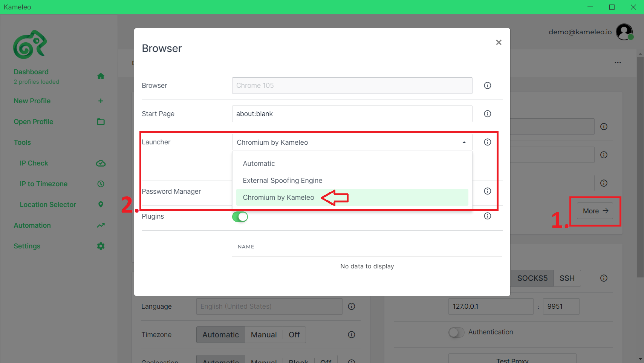644x363 pixels.
Task: Collapse the Launcher dropdown arrow
Action: click(x=464, y=142)
